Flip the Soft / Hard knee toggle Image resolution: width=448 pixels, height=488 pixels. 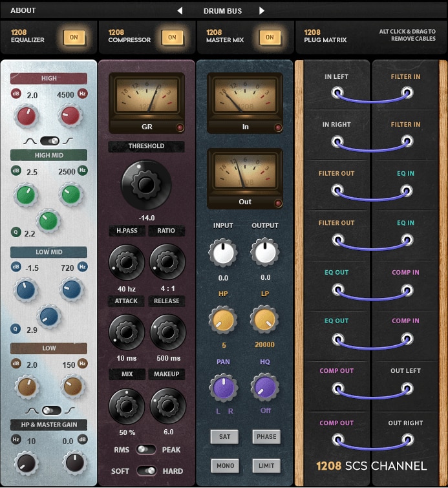coord(146,471)
